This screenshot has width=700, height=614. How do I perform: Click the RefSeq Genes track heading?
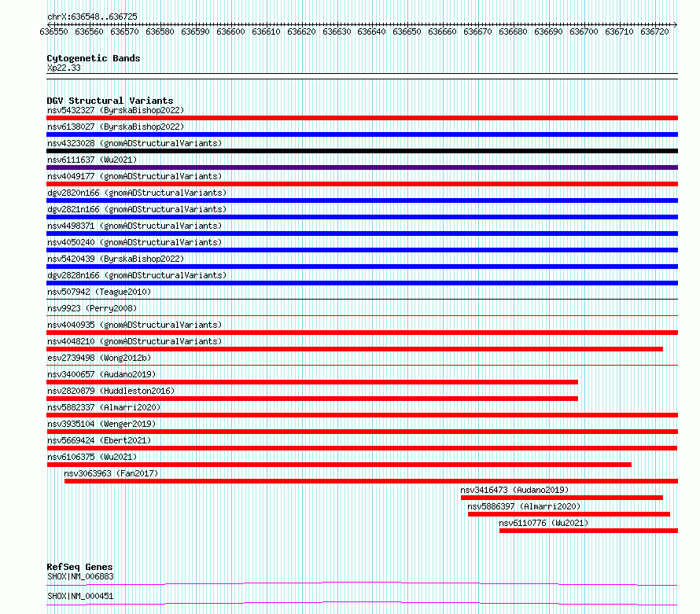80,567
